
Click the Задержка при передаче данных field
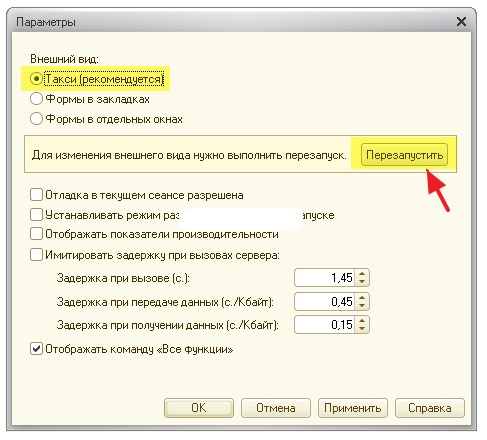coord(325,302)
